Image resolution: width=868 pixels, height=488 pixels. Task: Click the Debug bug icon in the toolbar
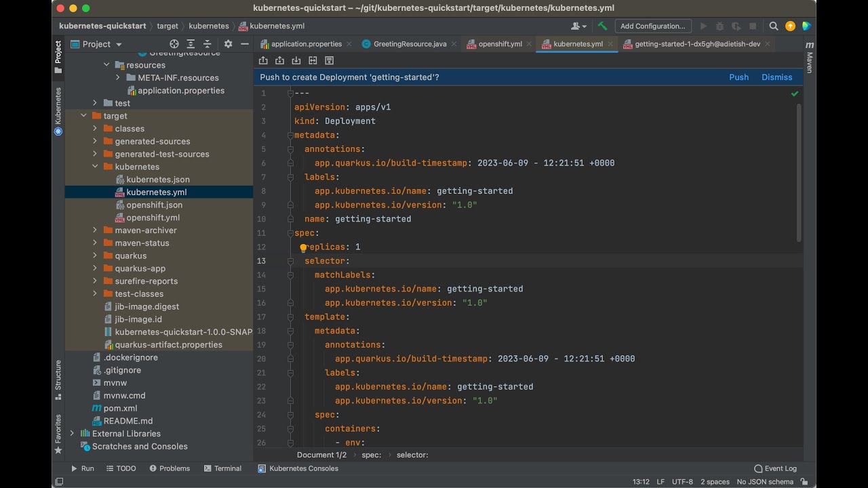(x=719, y=26)
